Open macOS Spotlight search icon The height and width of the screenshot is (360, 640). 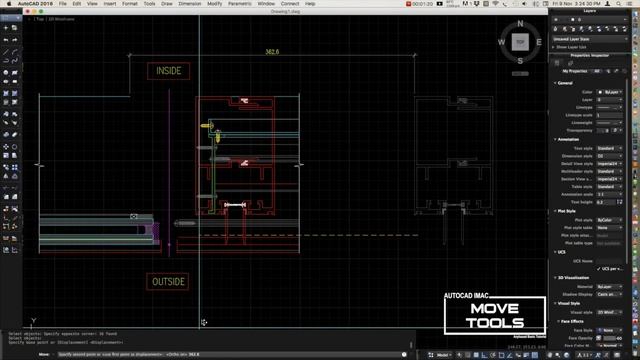[x=619, y=4]
